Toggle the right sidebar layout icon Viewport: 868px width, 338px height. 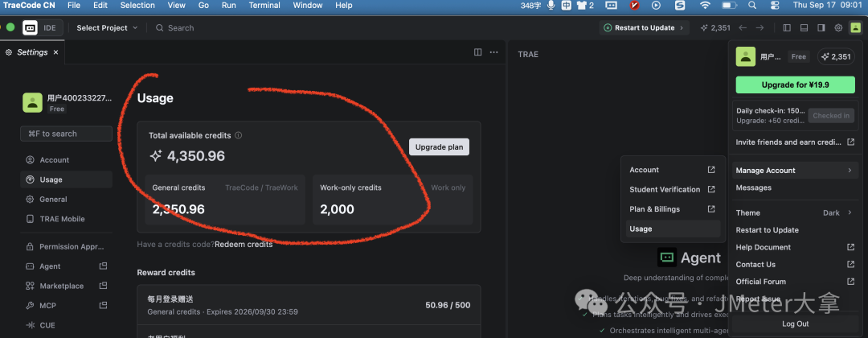pos(821,27)
